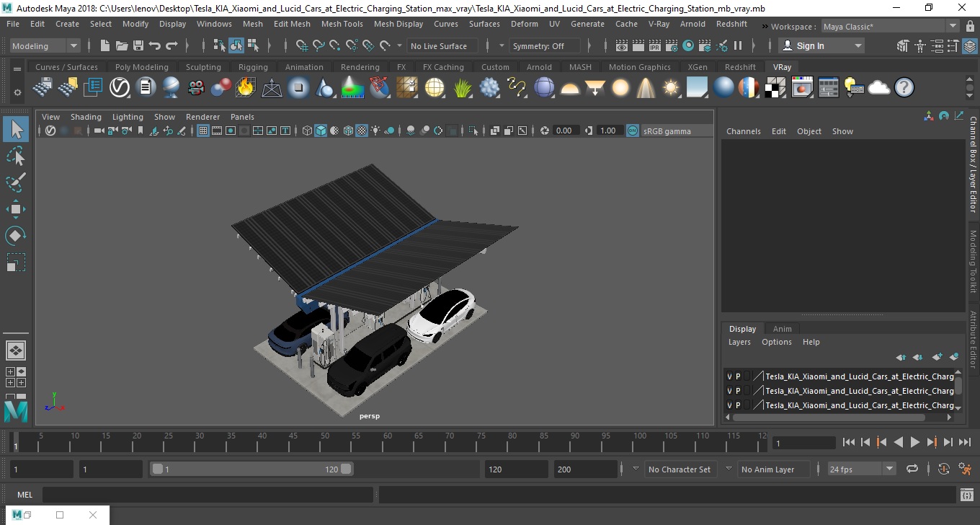Toggle Snap to Grids magnet icon
This screenshot has width=980, height=525.
coord(302,45)
